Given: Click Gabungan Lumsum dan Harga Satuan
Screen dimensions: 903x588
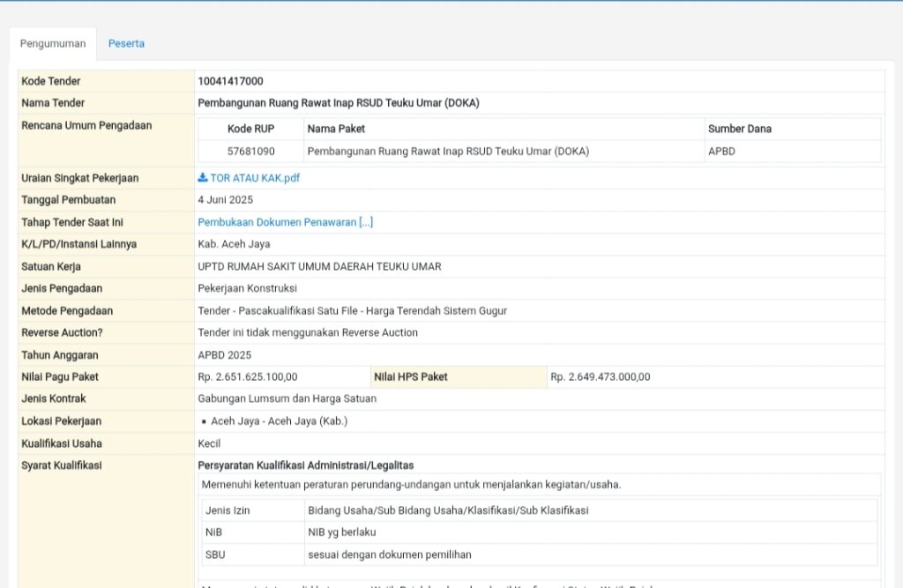Looking at the screenshot, I should [287, 398].
